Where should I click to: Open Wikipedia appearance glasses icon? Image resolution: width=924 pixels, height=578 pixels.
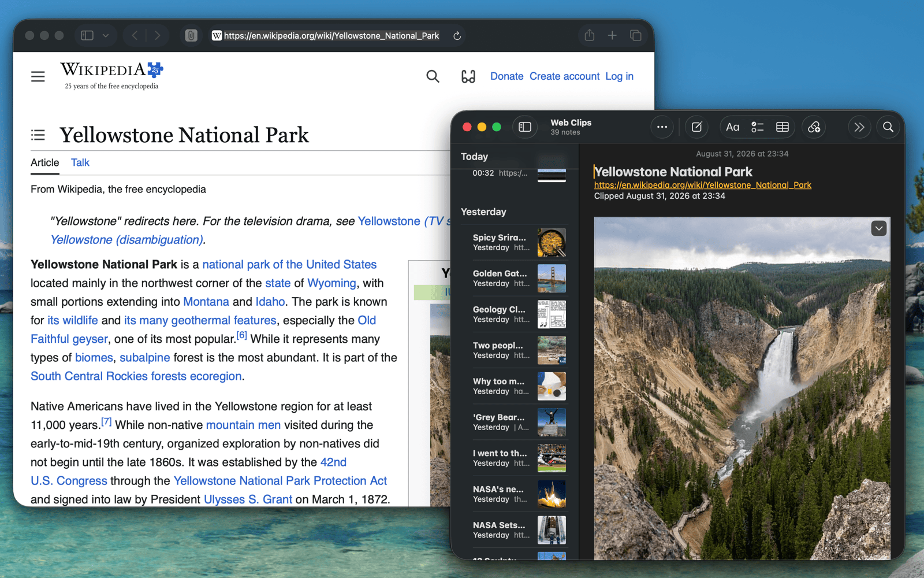pyautogui.click(x=468, y=76)
